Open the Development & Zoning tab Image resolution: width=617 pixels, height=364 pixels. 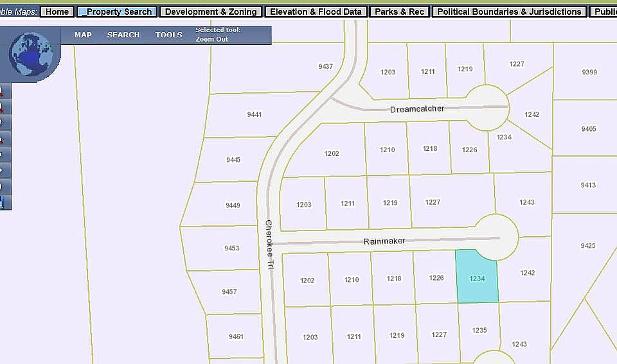211,12
